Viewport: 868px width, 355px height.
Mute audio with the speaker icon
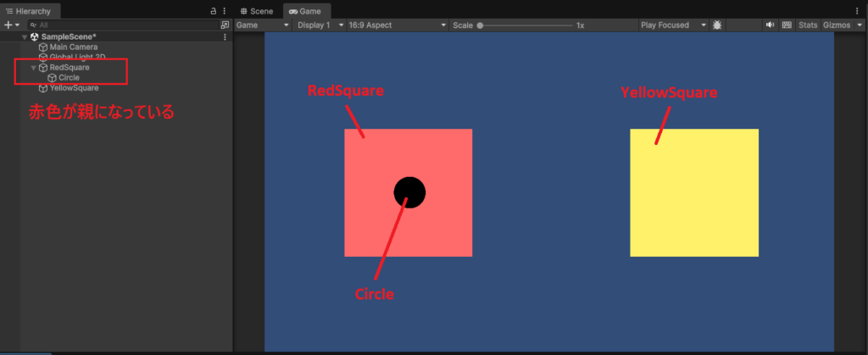770,25
